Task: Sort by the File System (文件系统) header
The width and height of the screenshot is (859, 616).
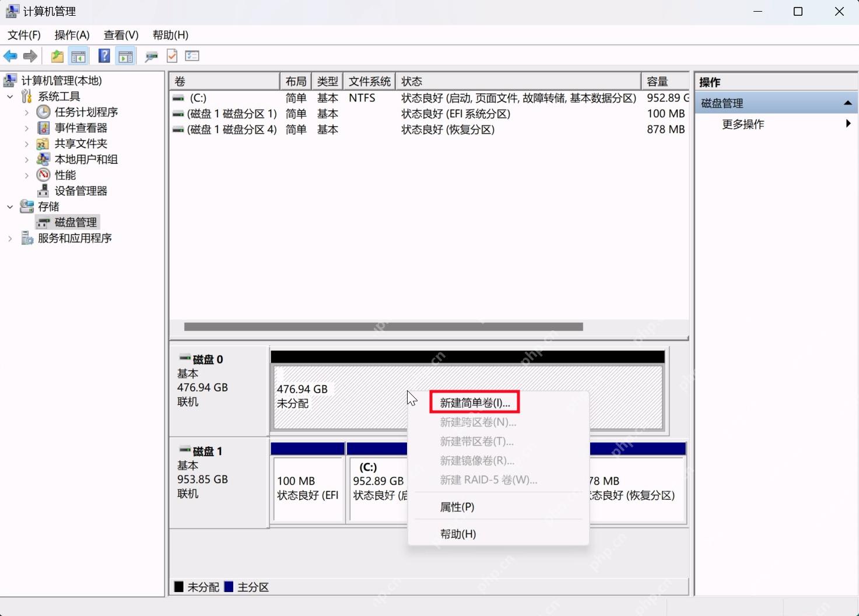Action: pos(369,81)
